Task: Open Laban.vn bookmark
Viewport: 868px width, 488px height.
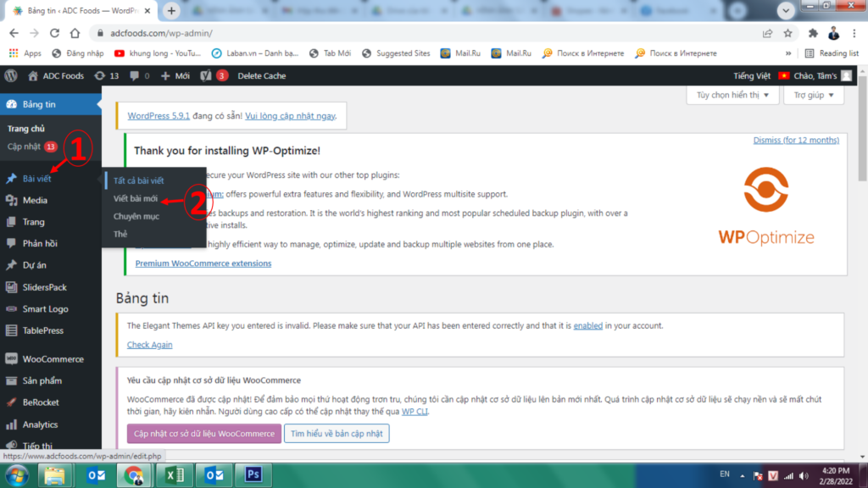Action: (x=255, y=53)
